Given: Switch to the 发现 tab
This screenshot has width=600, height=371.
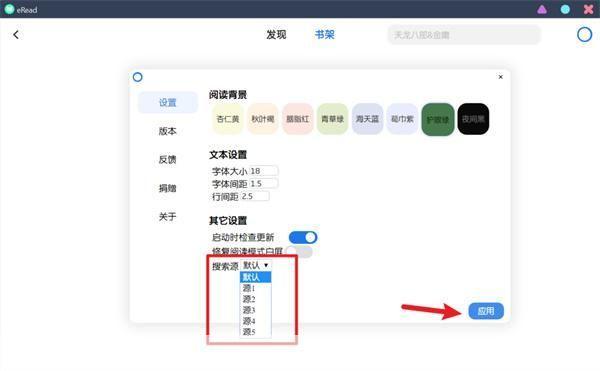Looking at the screenshot, I should tap(276, 35).
